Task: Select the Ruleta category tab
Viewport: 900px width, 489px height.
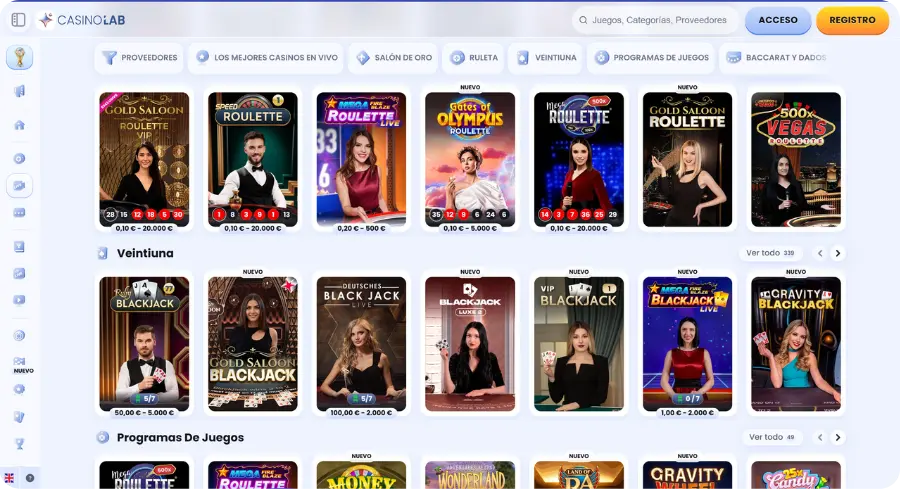Action: coord(473,57)
